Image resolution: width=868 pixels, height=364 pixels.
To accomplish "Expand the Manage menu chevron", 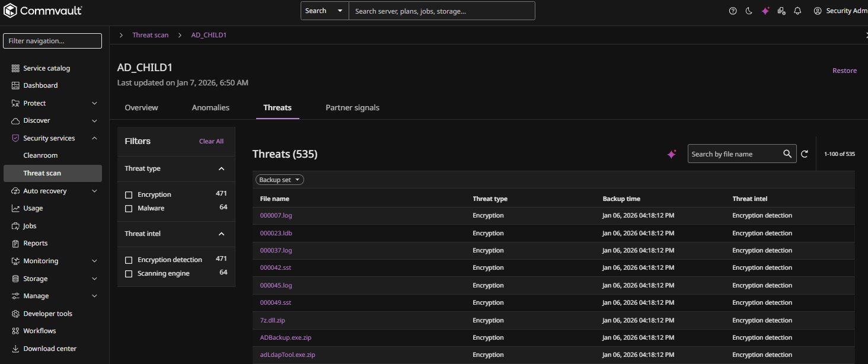I will click(94, 296).
